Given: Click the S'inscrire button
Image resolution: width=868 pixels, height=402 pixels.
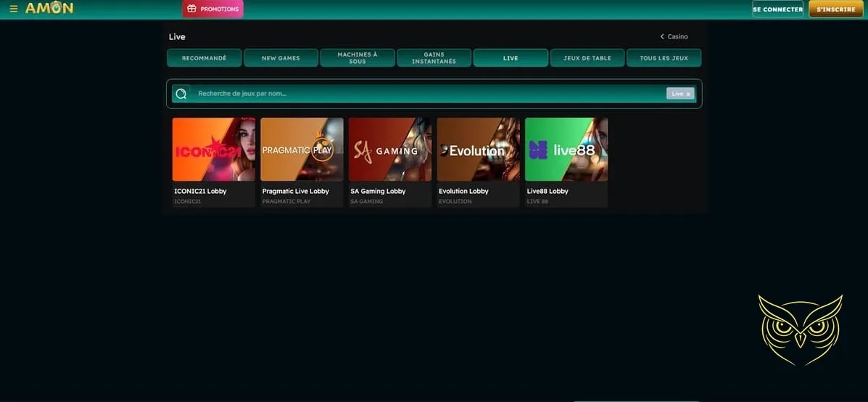Looking at the screenshot, I should click(835, 9).
